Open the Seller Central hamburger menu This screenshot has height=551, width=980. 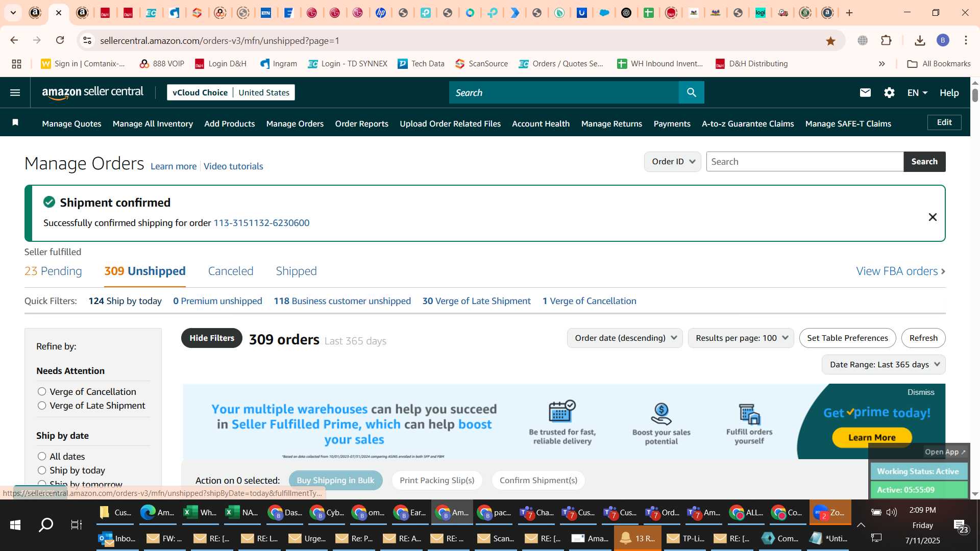point(15,92)
